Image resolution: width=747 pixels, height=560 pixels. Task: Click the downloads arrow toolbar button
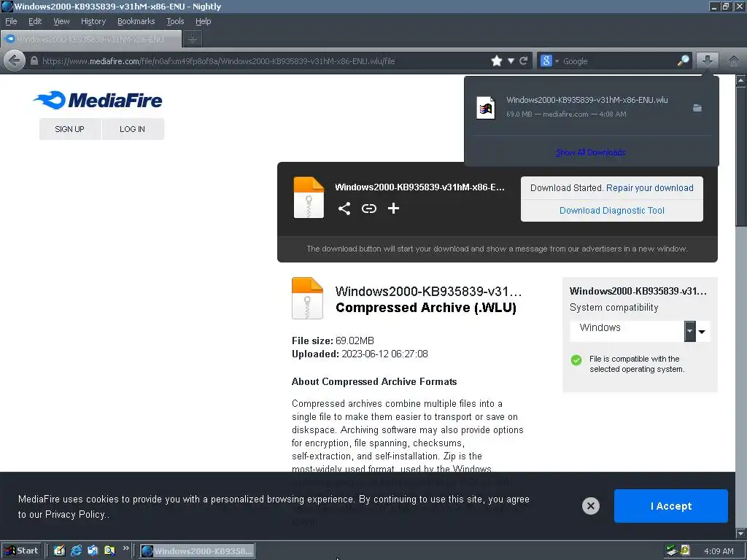pos(708,61)
